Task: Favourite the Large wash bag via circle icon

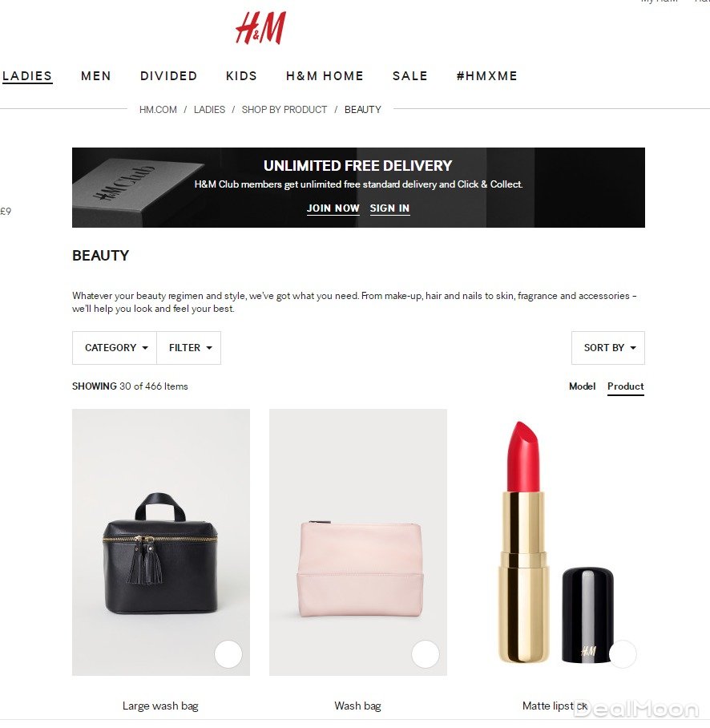Action: click(228, 654)
